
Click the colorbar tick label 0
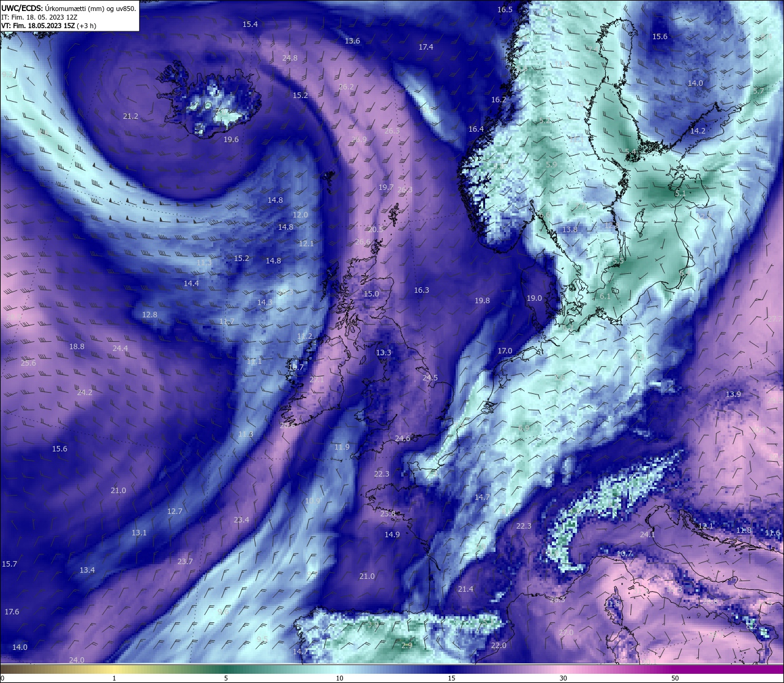tap(2, 678)
